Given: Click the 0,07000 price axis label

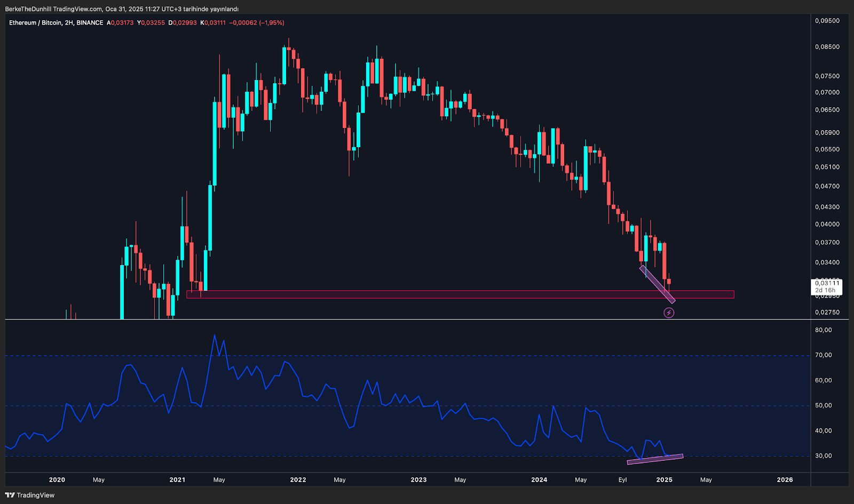Looking at the screenshot, I should pyautogui.click(x=827, y=92).
